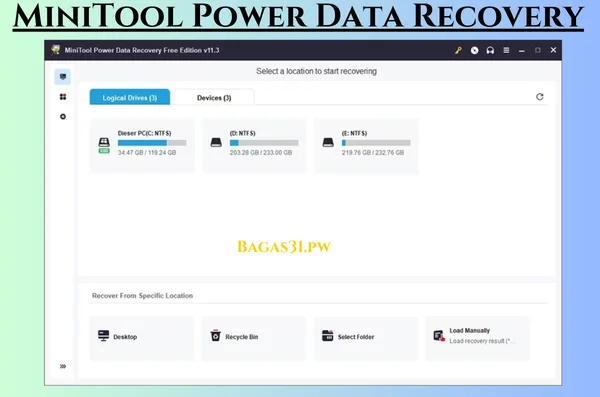Click the Desktop monitor icon
The height and width of the screenshot is (397, 600).
(103, 336)
